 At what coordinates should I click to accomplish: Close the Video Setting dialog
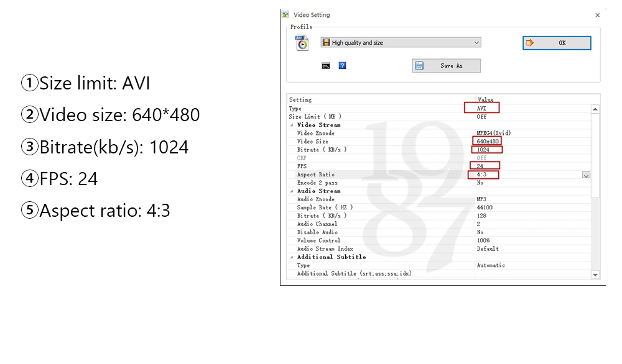(597, 15)
